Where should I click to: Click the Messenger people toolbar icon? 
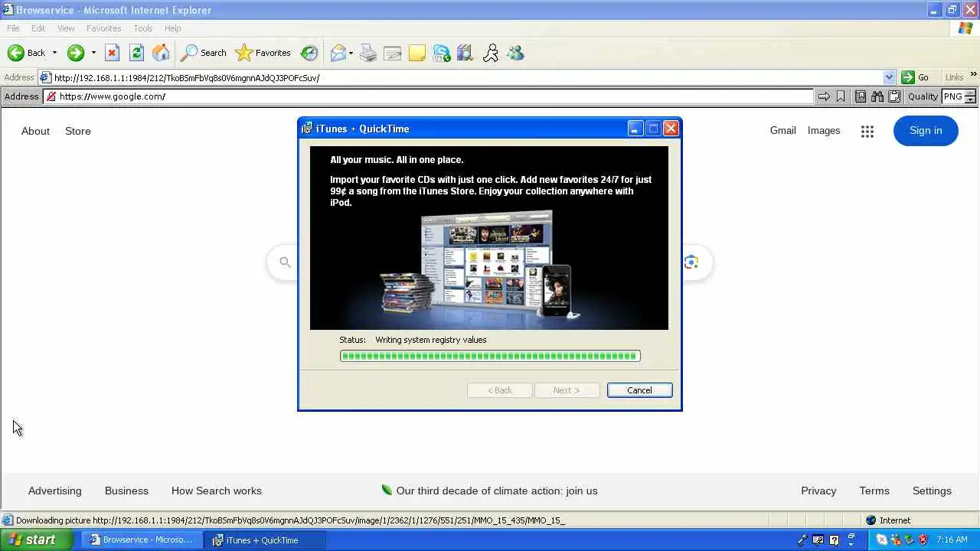[x=515, y=53]
